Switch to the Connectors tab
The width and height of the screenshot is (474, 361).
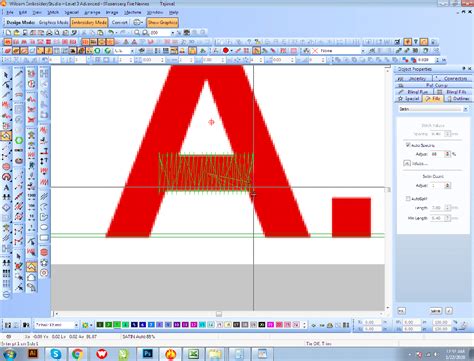coord(452,78)
